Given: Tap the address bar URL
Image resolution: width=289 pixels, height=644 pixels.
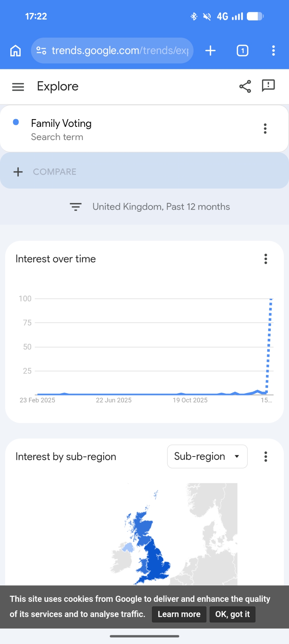Looking at the screenshot, I should click(120, 51).
